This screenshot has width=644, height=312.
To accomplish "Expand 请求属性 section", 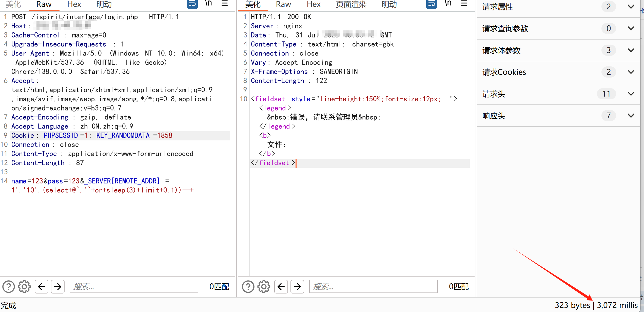I will point(631,7).
